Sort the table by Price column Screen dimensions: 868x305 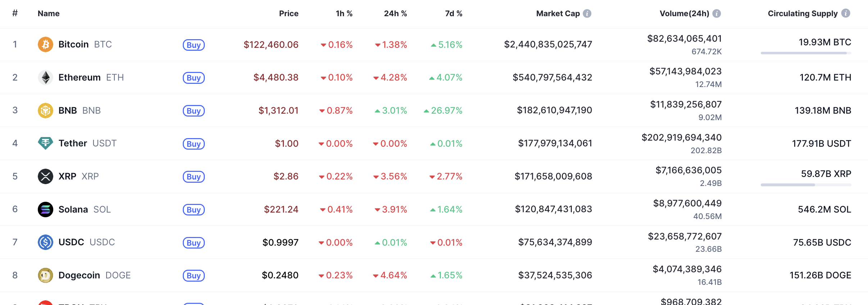289,13
